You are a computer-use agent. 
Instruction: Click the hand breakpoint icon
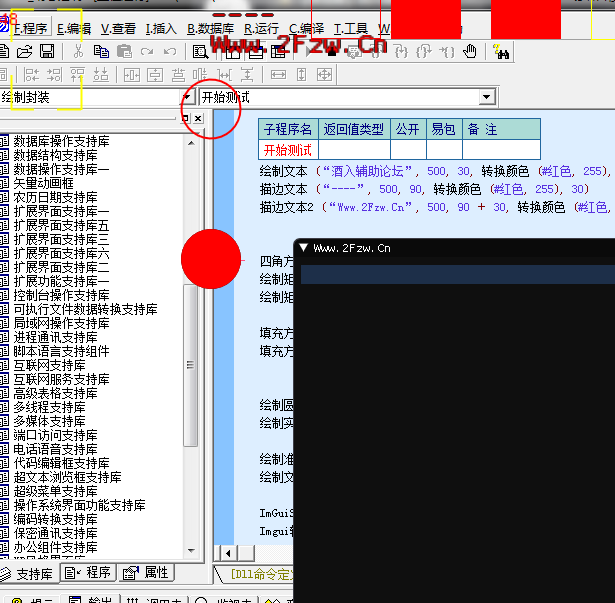[x=469, y=52]
